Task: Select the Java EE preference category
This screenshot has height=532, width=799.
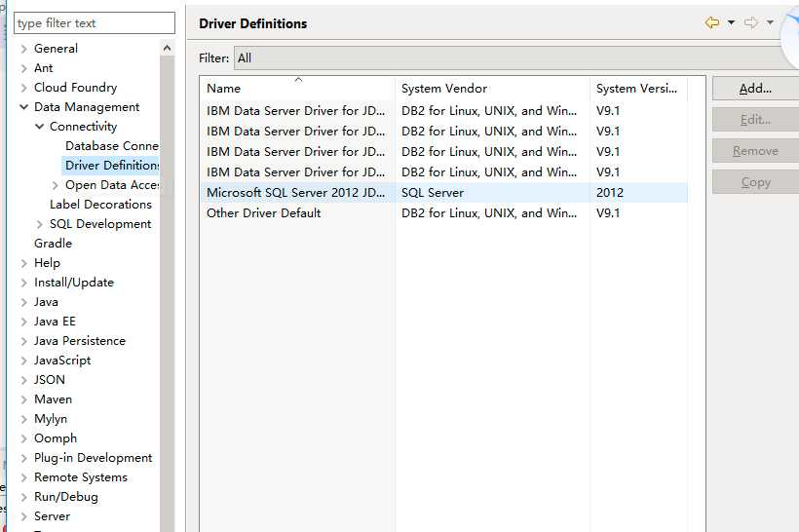Action: 55,322
